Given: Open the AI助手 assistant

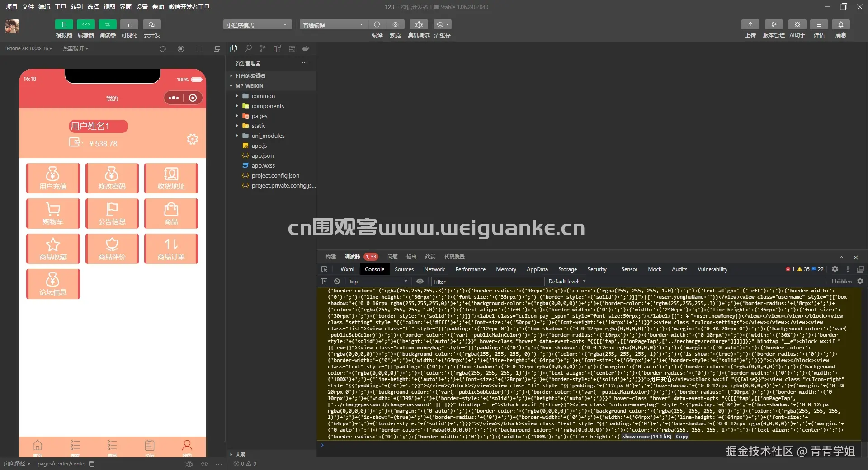Looking at the screenshot, I should (x=797, y=24).
